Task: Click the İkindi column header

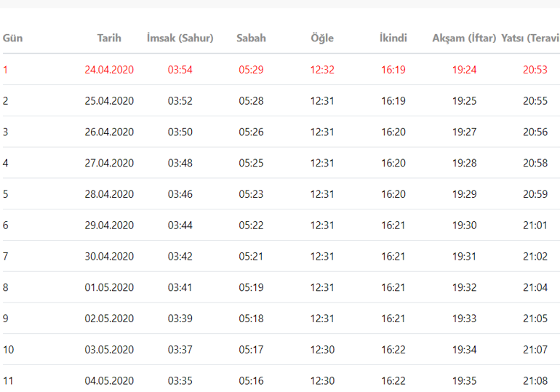Action: 393,38
